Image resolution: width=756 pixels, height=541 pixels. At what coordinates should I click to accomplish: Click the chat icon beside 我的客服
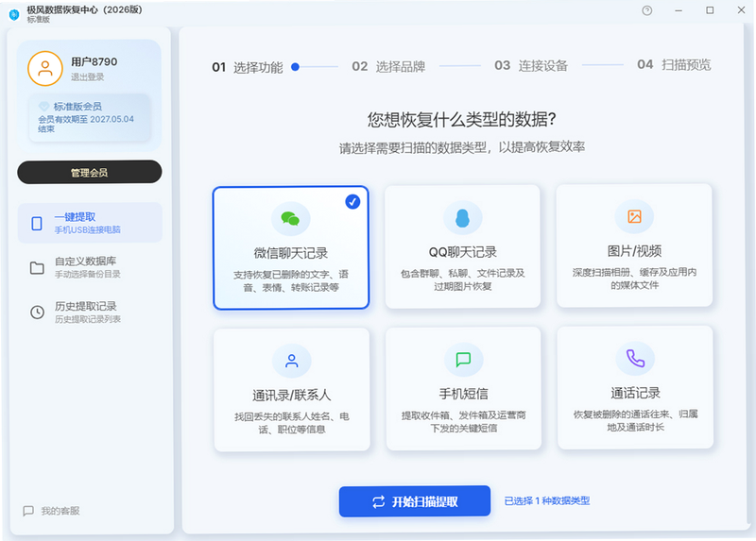click(28, 511)
